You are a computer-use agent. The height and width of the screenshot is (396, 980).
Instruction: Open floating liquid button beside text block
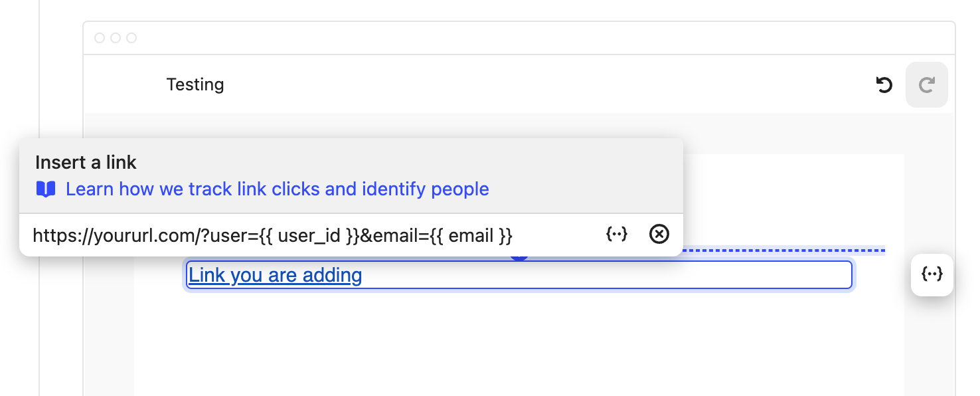click(x=932, y=274)
